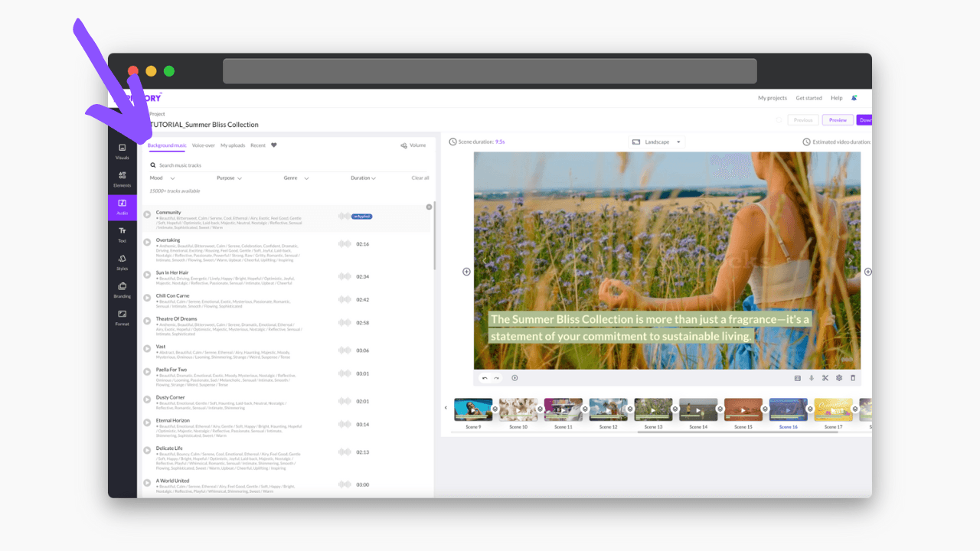The height and width of the screenshot is (551, 980).
Task: Click the Clear all filters link
Action: (x=420, y=178)
